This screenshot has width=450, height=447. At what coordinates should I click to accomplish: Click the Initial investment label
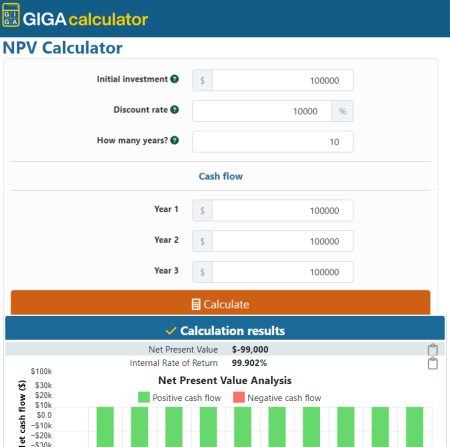pos(132,79)
